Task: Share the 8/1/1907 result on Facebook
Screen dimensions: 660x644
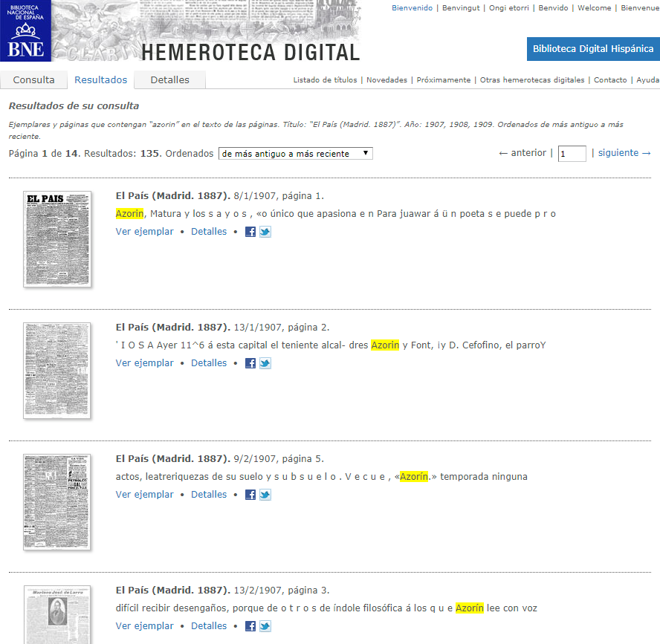Action: pyautogui.click(x=250, y=232)
